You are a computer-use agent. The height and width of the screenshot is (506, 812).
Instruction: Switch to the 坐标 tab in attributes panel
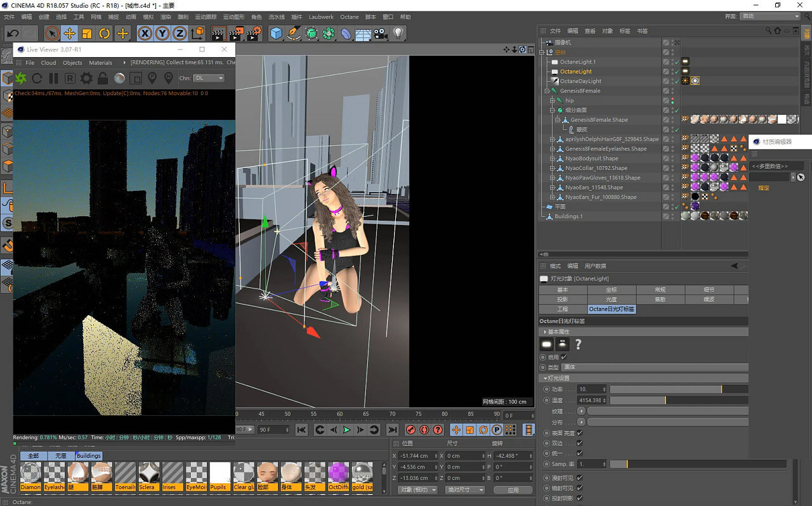(x=612, y=290)
